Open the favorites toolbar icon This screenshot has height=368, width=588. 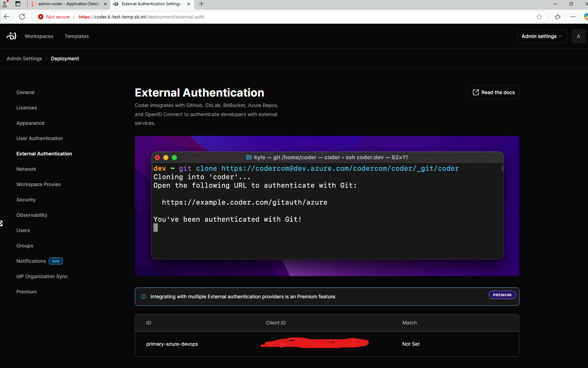click(558, 16)
